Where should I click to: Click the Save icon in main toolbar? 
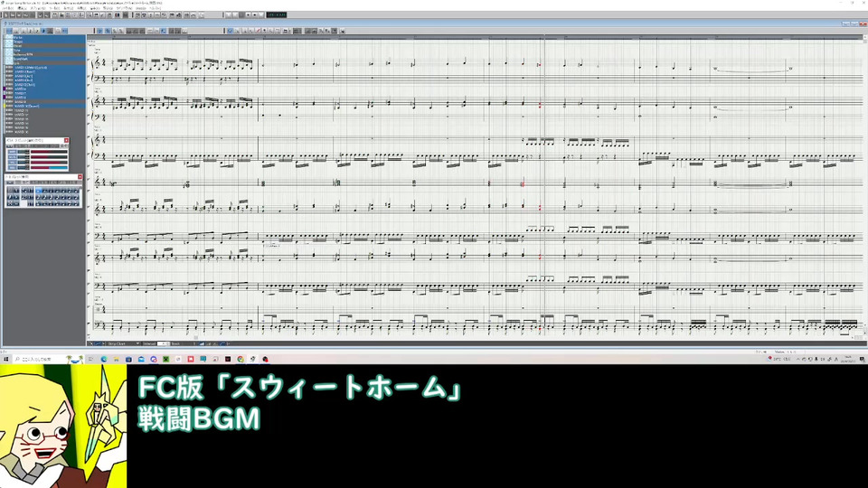[x=19, y=15]
